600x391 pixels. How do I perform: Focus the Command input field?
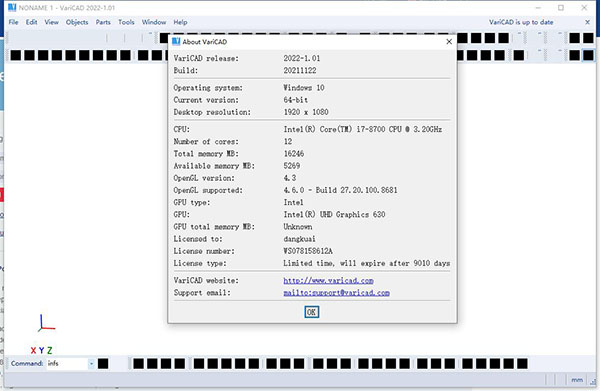point(67,363)
